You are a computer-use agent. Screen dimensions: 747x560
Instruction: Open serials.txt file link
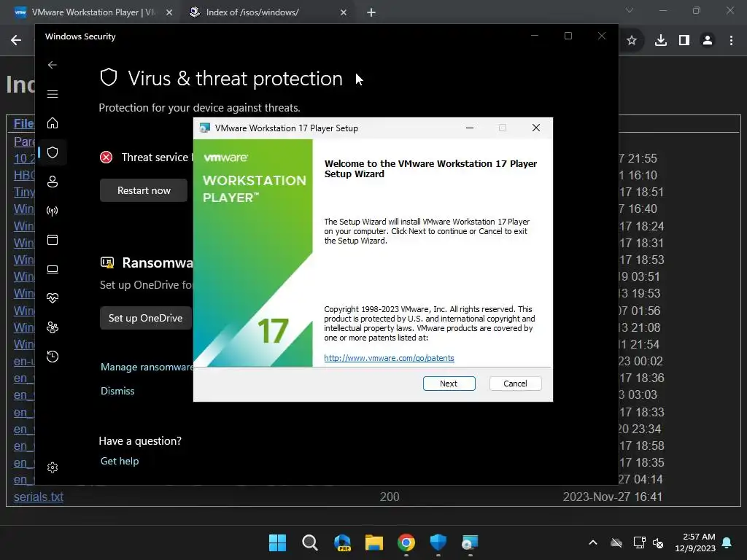pyautogui.click(x=39, y=497)
